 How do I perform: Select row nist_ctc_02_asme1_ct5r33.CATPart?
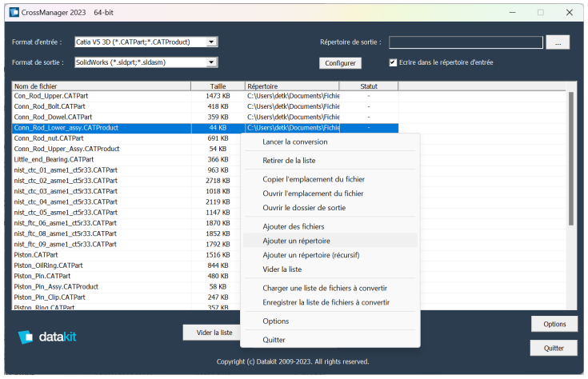click(126, 181)
